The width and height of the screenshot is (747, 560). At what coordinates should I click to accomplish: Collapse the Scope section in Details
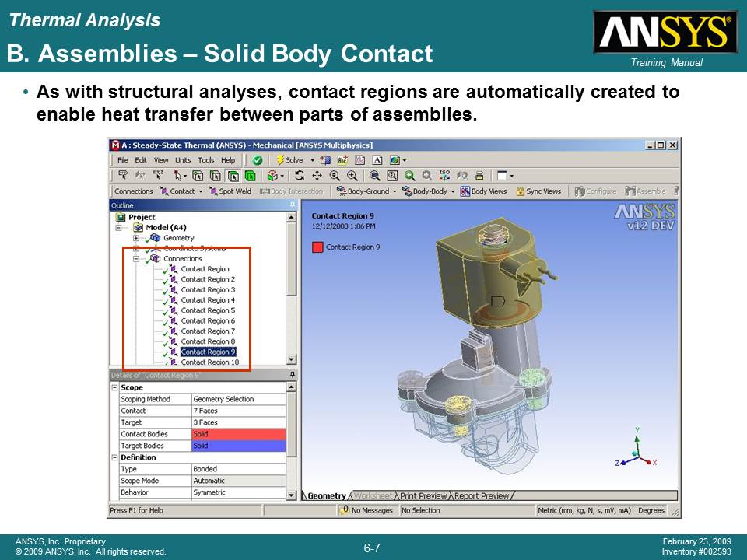[115, 387]
